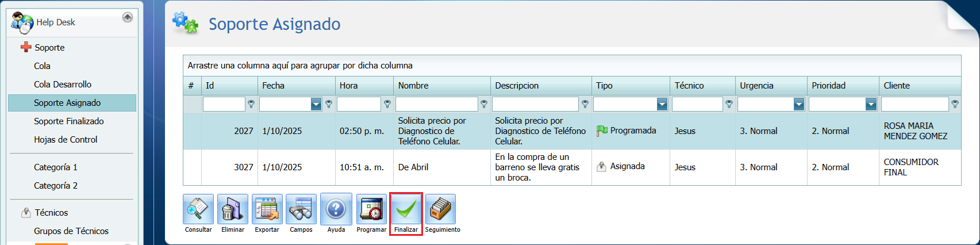Focus the Descripcion filter input field
980x245 pixels.
pyautogui.click(x=535, y=104)
